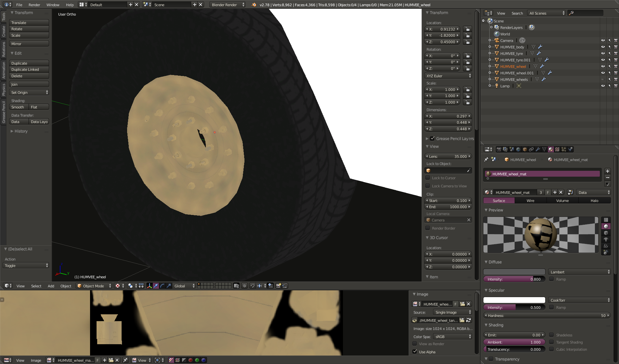The image size is (619, 364).
Task: Click the Duplicate Linked button
Action: [x=29, y=69]
